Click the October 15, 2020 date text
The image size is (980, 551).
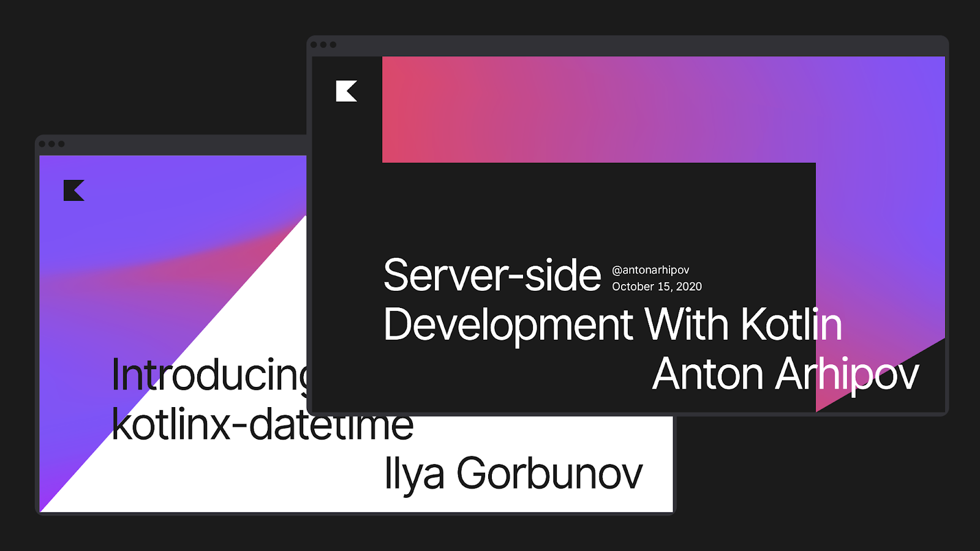[657, 287]
